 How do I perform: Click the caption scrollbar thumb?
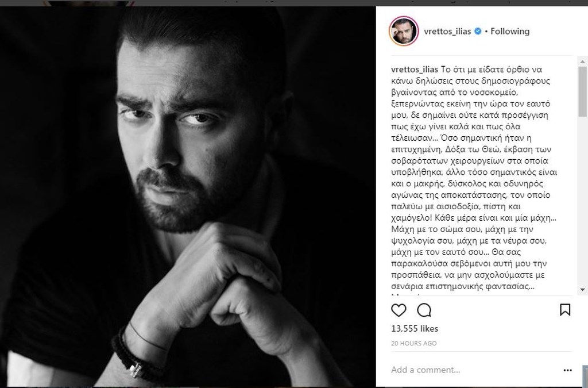[x=582, y=91]
